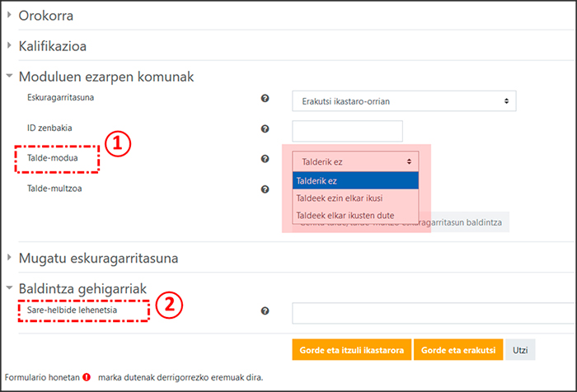The image size is (577, 392).
Task: Open the Erakutsi ikastaro-orrian dropdown
Action: [x=404, y=100]
